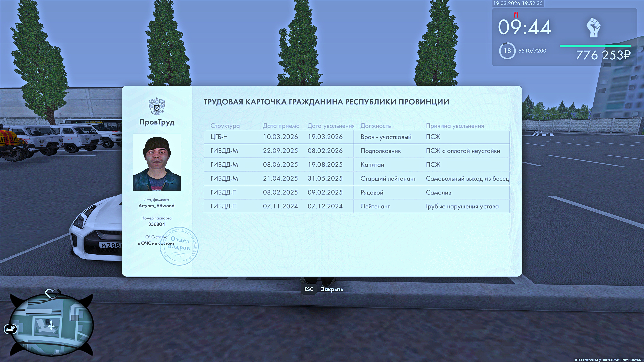Click the citizen portrait photo
Screen dimensions: 644x362
click(157, 162)
